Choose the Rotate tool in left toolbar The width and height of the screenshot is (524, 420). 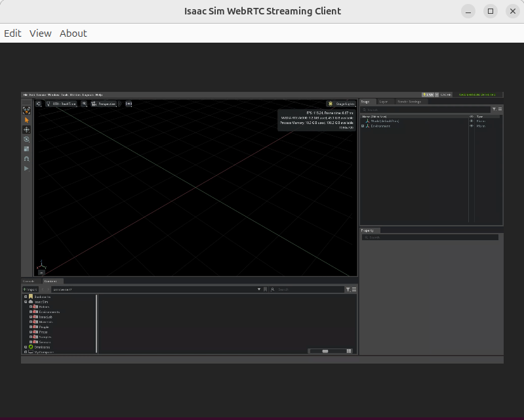27,139
